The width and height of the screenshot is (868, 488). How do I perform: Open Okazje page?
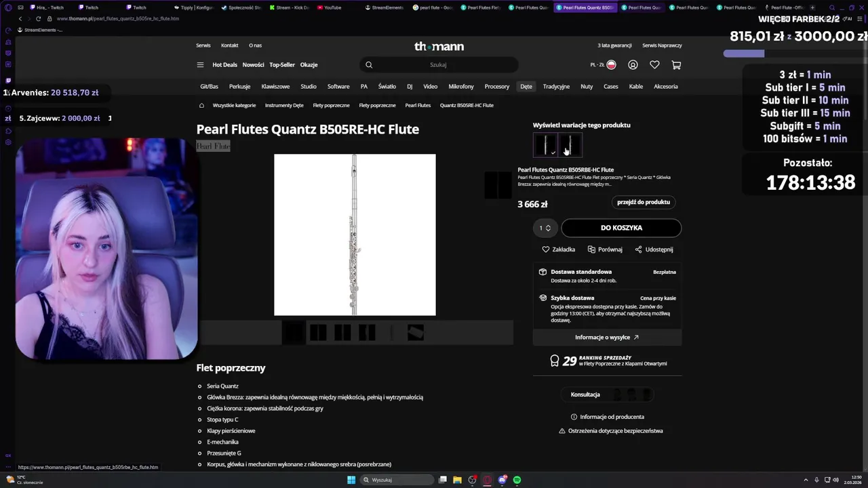click(x=309, y=65)
